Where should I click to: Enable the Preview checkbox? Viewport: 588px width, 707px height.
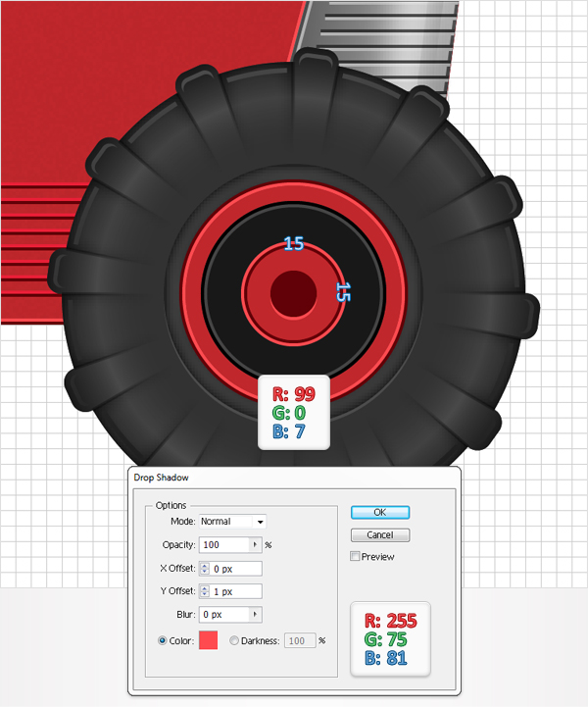click(355, 556)
